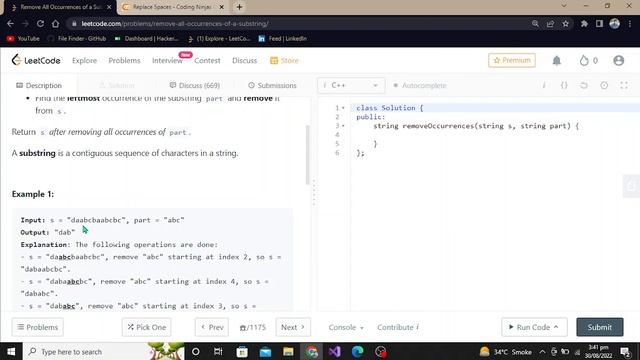Image resolution: width=640 pixels, height=360 pixels.
Task: Expand Run Code options caret
Action: 556,327
